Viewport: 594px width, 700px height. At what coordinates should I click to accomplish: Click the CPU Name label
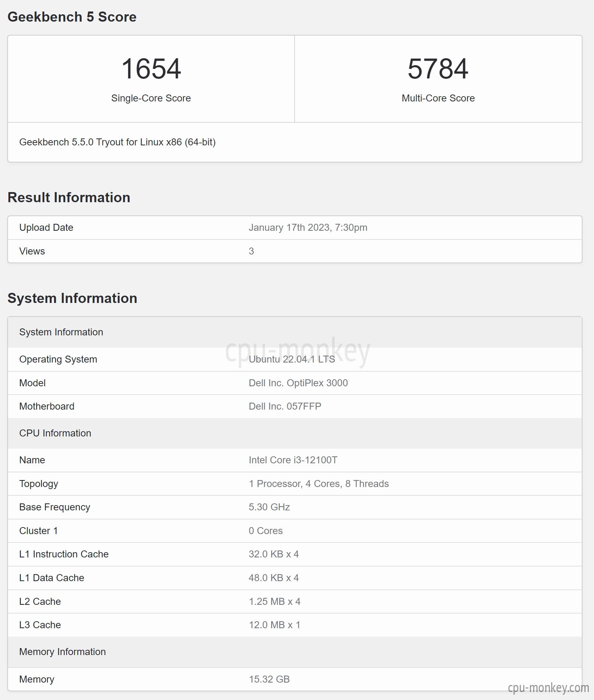coord(32,460)
